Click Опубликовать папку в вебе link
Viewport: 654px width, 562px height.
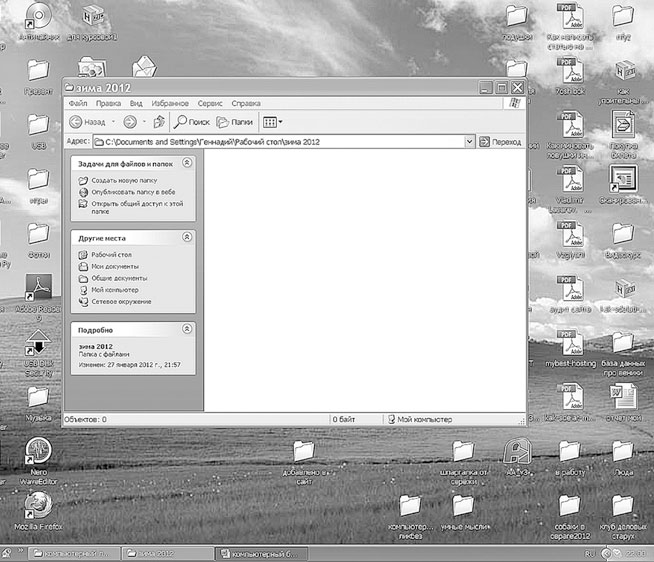(133, 192)
